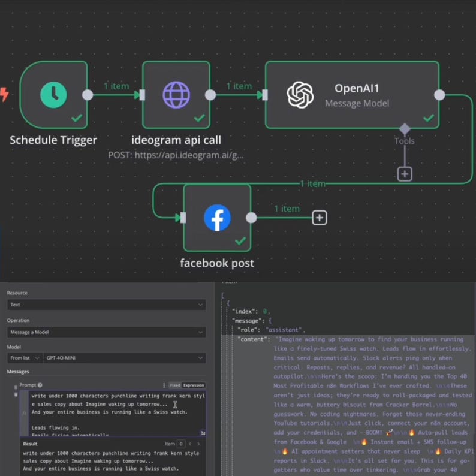Click the 1 item label after facebook post

pyautogui.click(x=287, y=209)
